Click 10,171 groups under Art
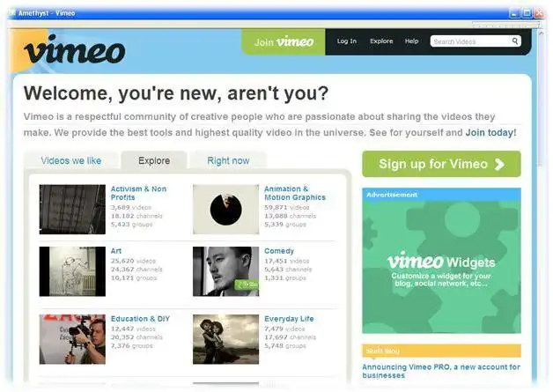This screenshot has height=392, width=553. [x=134, y=278]
